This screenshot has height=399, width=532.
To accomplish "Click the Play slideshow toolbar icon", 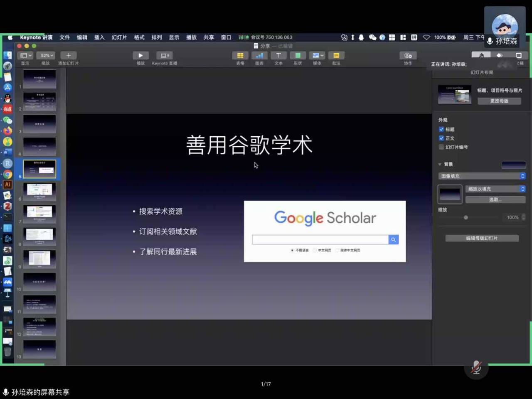I will tap(140, 55).
